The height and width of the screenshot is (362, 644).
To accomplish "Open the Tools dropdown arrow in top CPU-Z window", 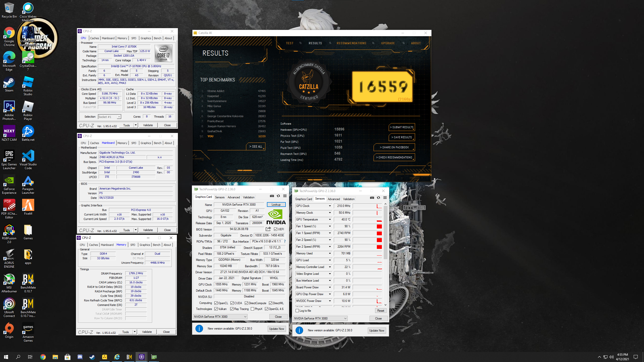I will coord(136,125).
